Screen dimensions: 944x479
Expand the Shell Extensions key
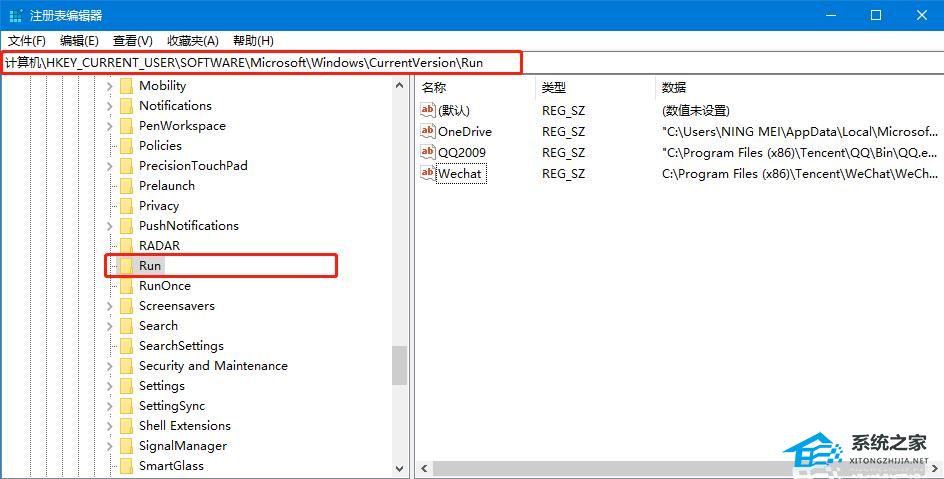109,426
